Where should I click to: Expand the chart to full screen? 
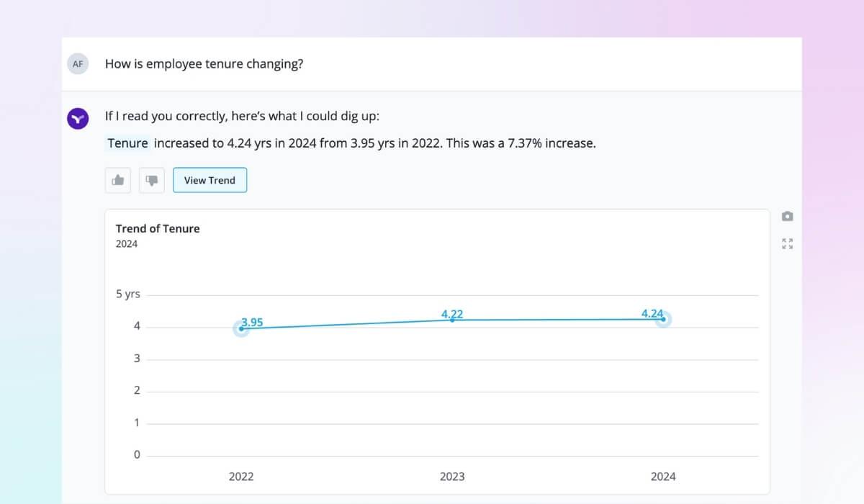tap(788, 243)
